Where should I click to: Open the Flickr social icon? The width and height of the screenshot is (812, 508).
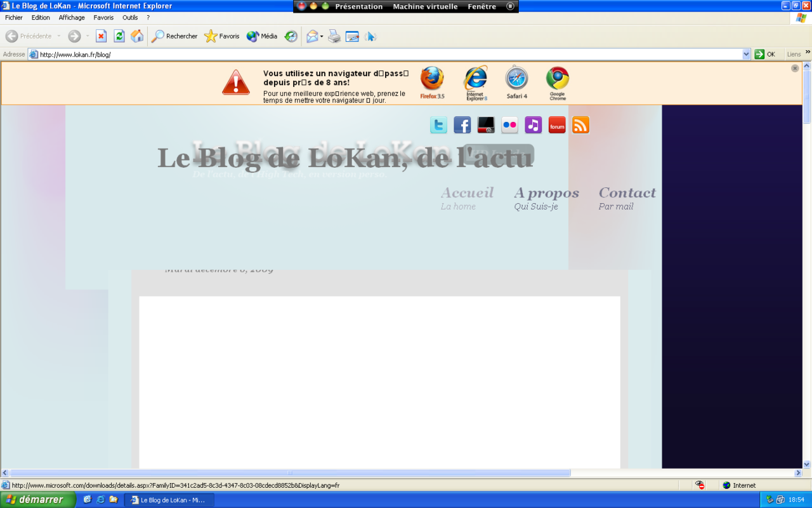click(x=509, y=125)
